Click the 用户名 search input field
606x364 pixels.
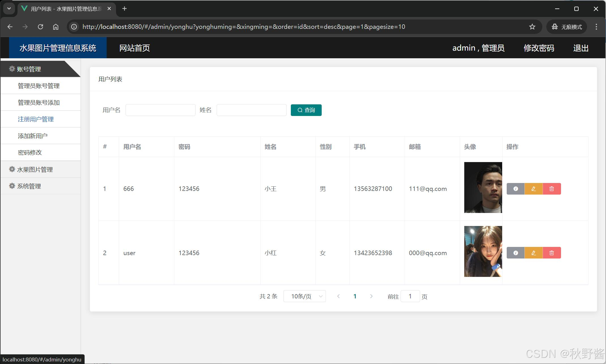tap(160, 110)
